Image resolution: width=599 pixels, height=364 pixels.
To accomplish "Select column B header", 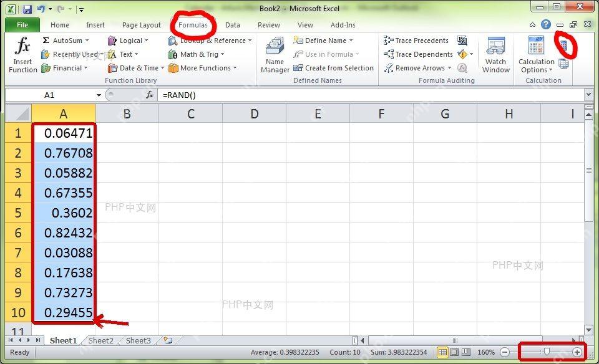I will click(x=127, y=113).
